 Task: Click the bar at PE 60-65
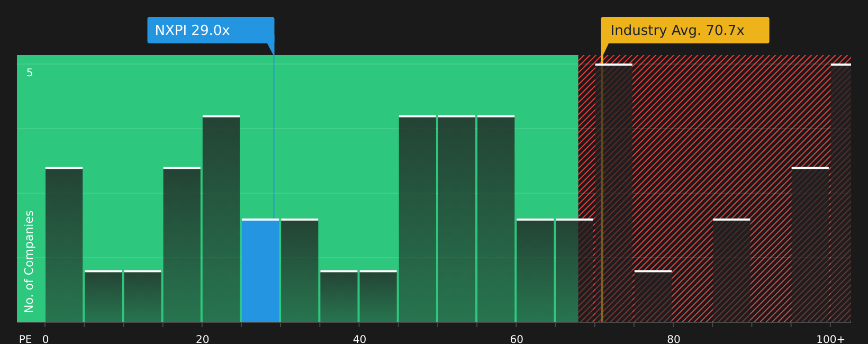(x=535, y=270)
